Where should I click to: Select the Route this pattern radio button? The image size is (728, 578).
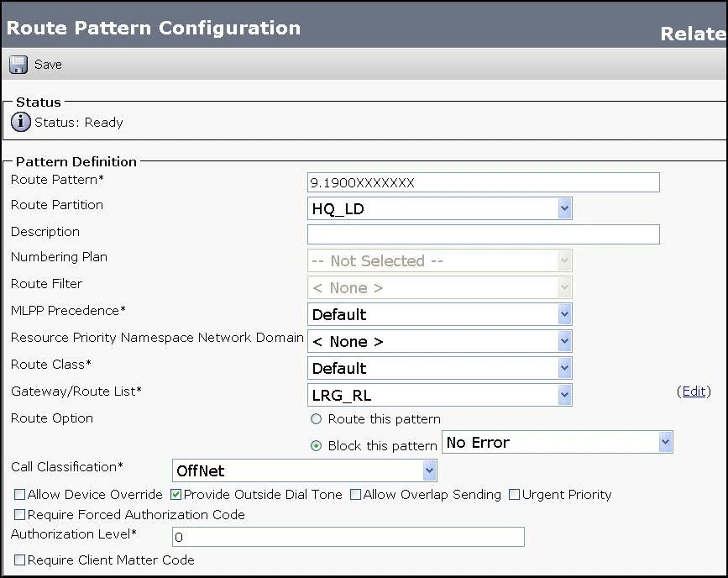[x=316, y=419]
